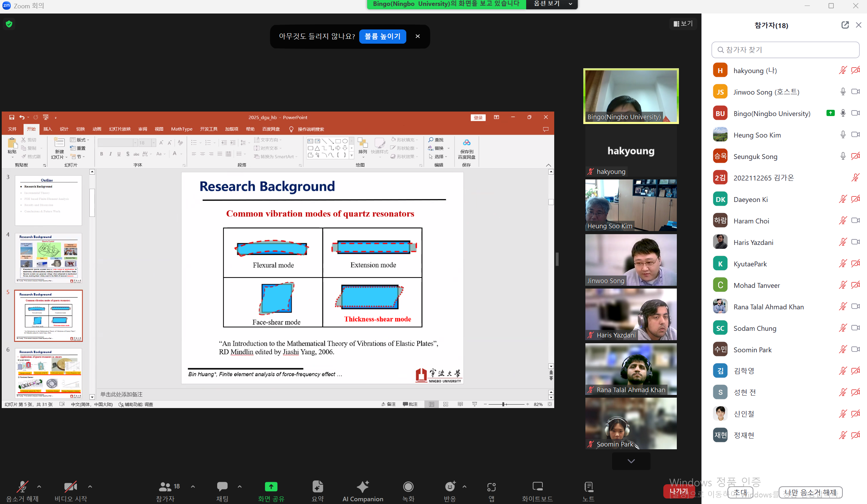Switch to the 动画 ribbon tab

coord(97,129)
